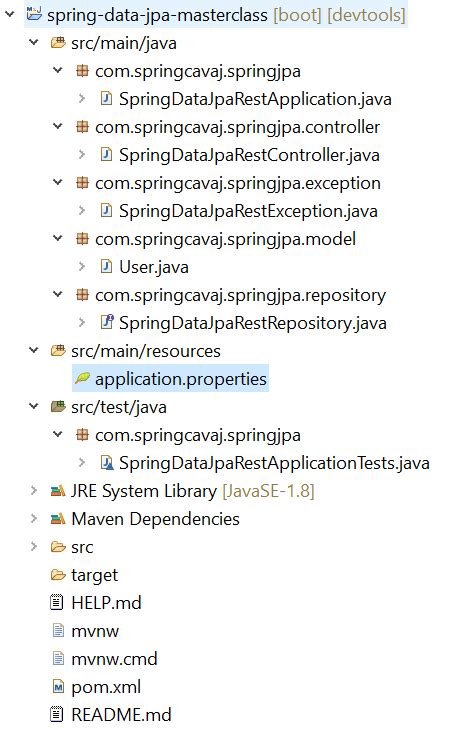
Task: Expand the SpringDataJpaRestApplicationTests.java node
Action: [x=82, y=462]
